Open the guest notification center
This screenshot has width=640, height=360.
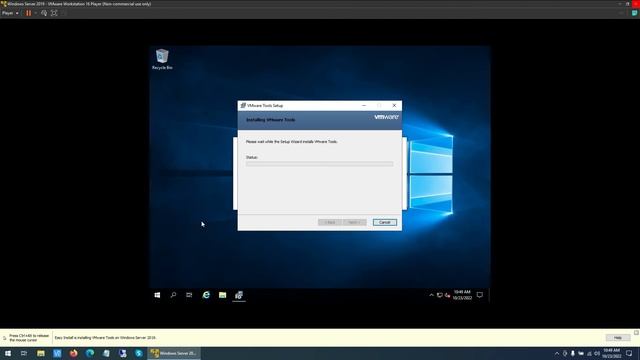point(480,295)
